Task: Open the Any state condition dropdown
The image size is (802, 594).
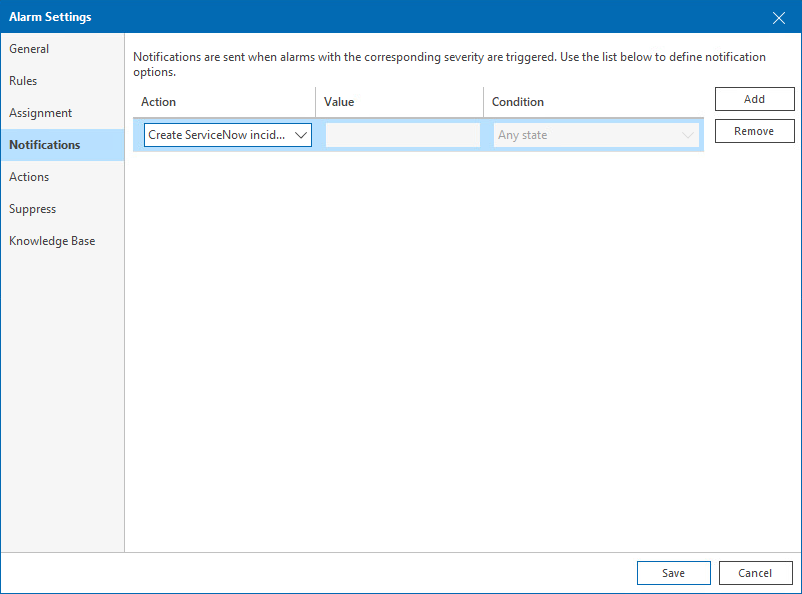Action: coord(596,135)
